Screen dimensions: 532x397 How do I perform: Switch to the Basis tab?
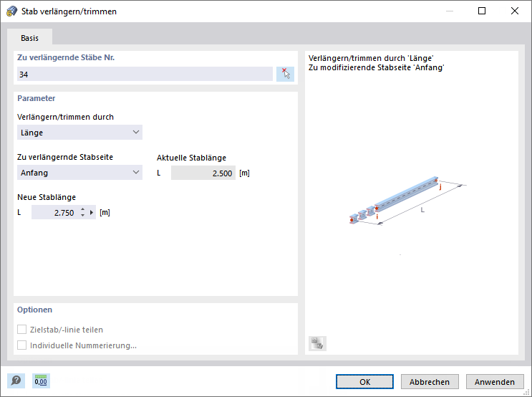(x=30, y=38)
